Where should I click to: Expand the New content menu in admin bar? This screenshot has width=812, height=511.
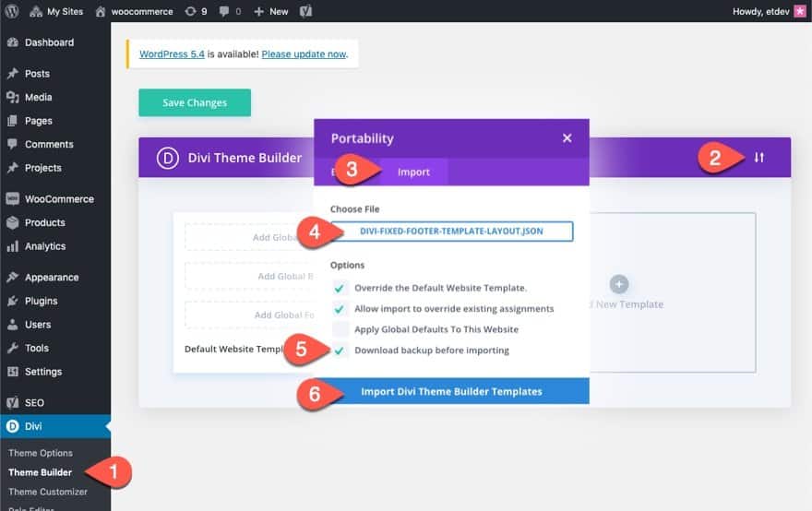pyautogui.click(x=271, y=11)
